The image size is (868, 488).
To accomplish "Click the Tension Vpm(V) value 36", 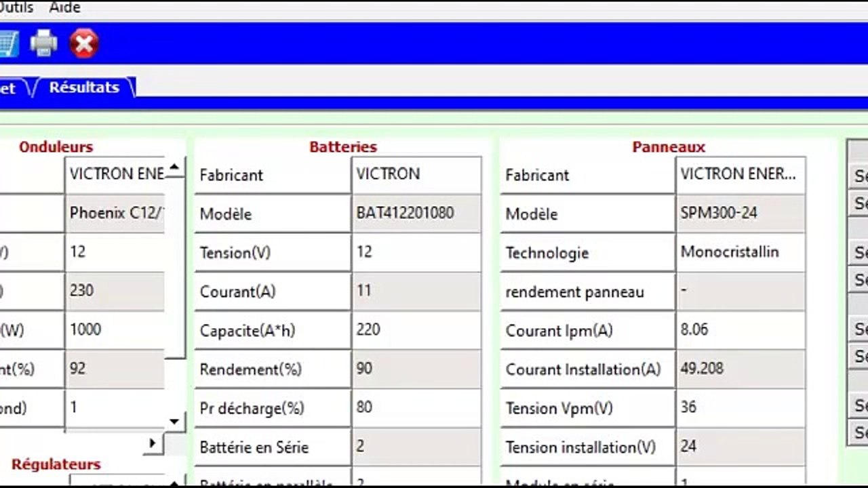I will click(741, 408).
